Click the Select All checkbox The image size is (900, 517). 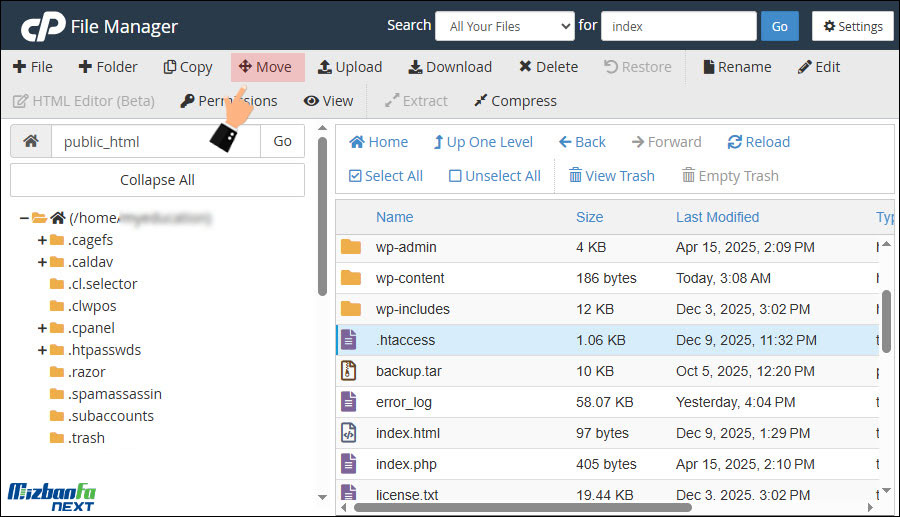[355, 176]
